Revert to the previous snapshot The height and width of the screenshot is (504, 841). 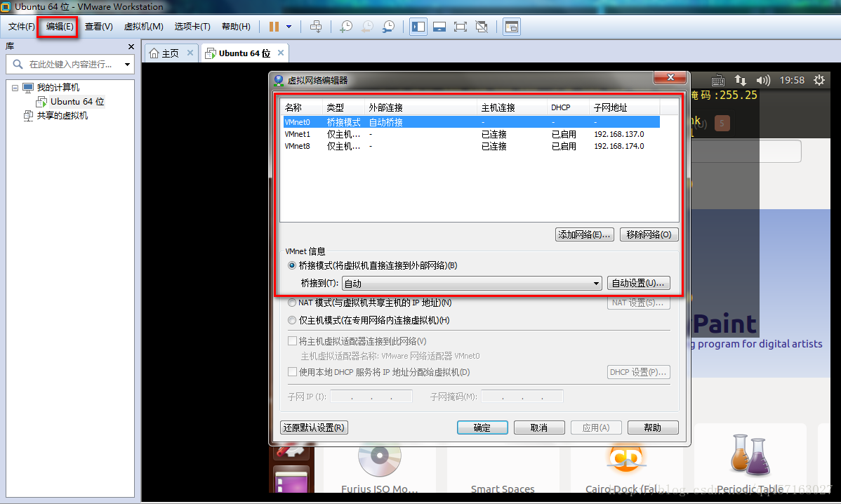coord(367,27)
